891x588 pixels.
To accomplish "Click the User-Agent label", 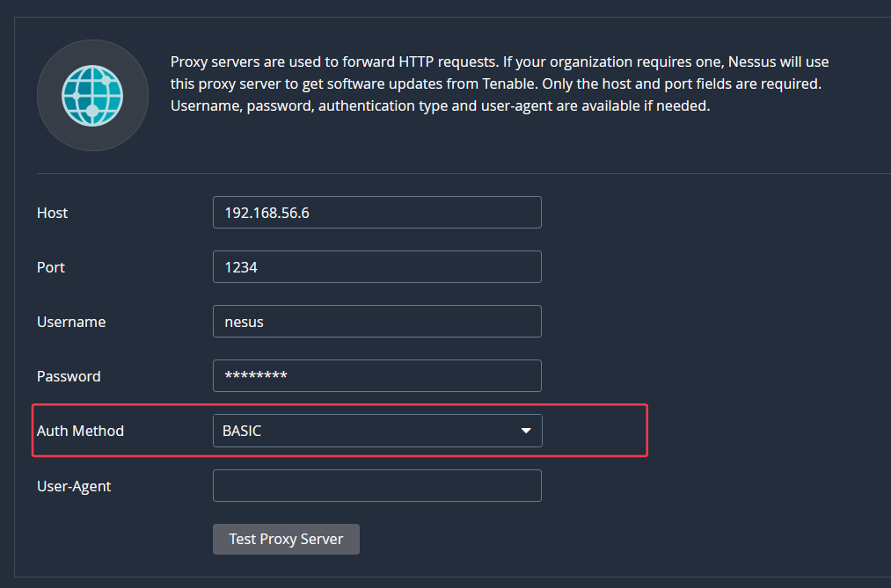I will pyautogui.click(x=74, y=485).
